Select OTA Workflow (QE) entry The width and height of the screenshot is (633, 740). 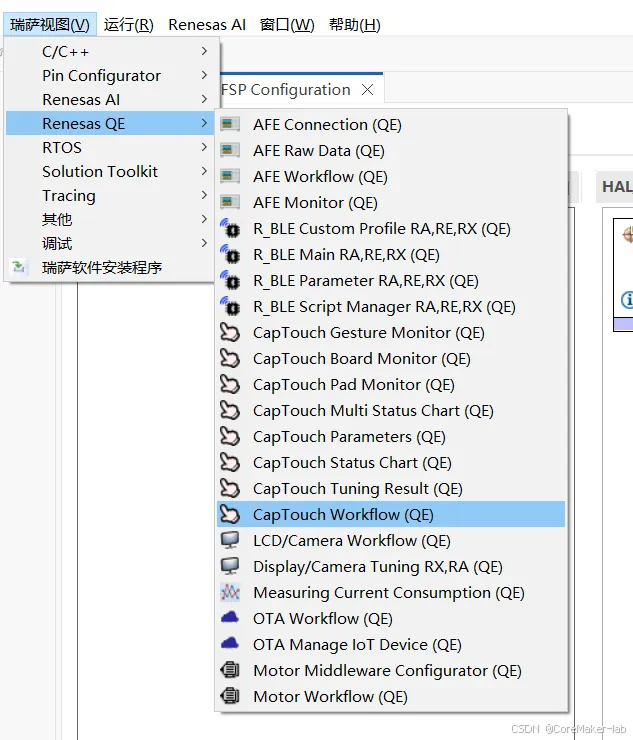pos(391,618)
